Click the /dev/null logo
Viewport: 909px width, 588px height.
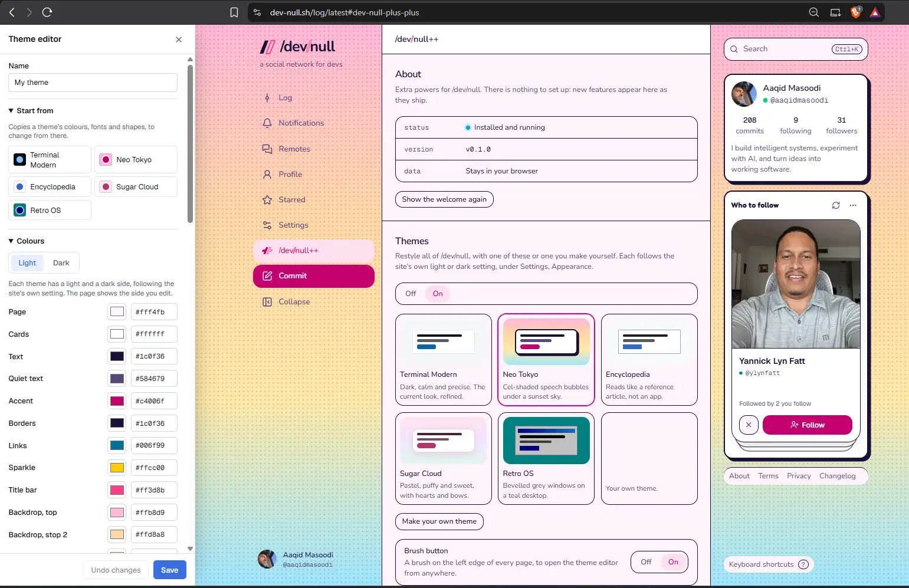pos(298,47)
